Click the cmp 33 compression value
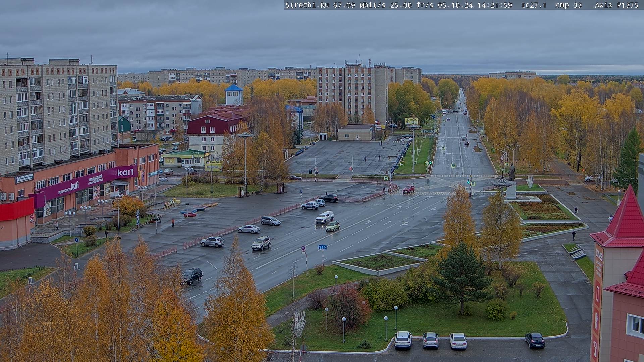The width and height of the screenshot is (644, 362). pyautogui.click(x=569, y=5)
